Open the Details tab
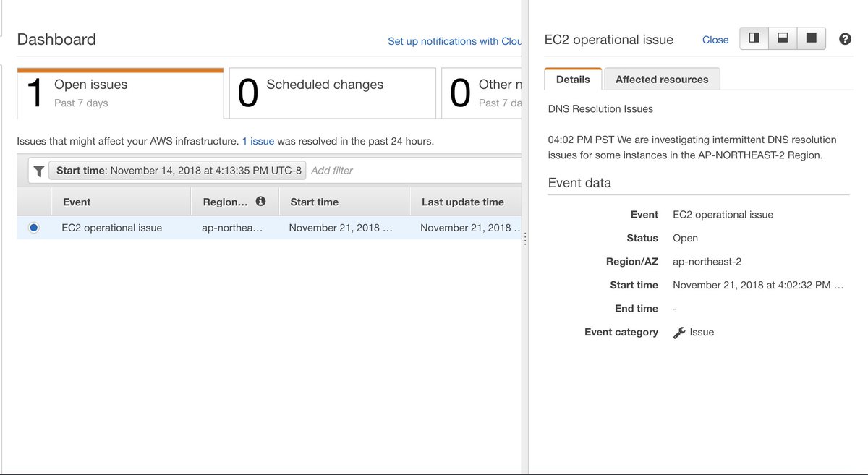868x475 pixels. 573,79
